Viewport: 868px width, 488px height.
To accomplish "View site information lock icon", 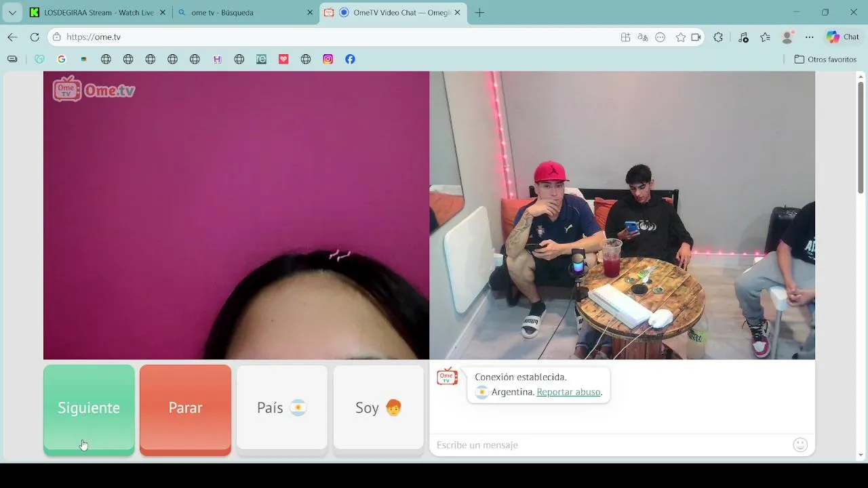I will [57, 37].
